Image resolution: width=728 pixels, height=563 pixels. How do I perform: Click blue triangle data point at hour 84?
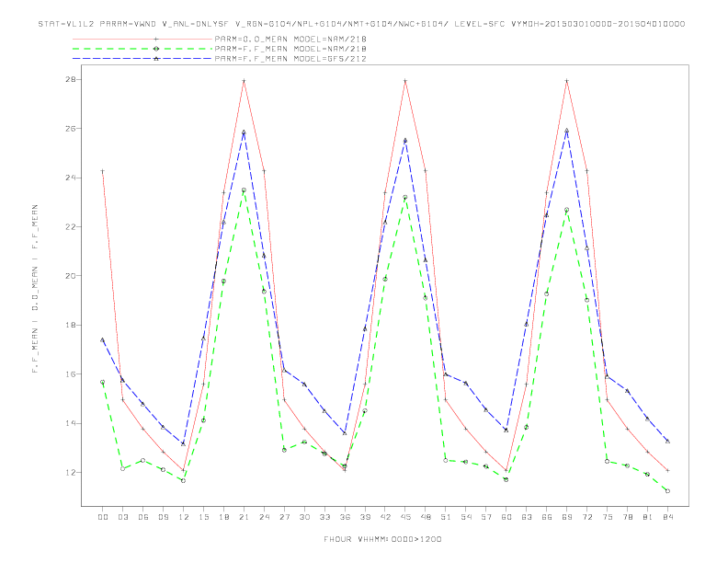pos(667,441)
